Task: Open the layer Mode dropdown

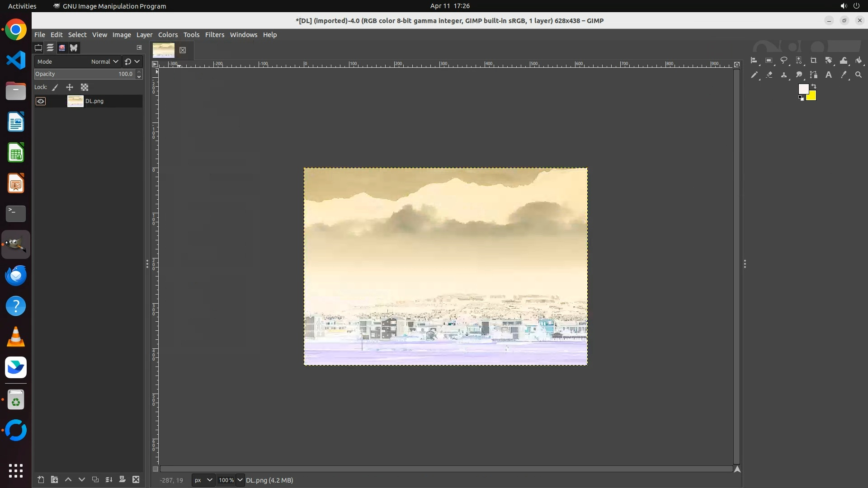Action: click(x=104, y=61)
